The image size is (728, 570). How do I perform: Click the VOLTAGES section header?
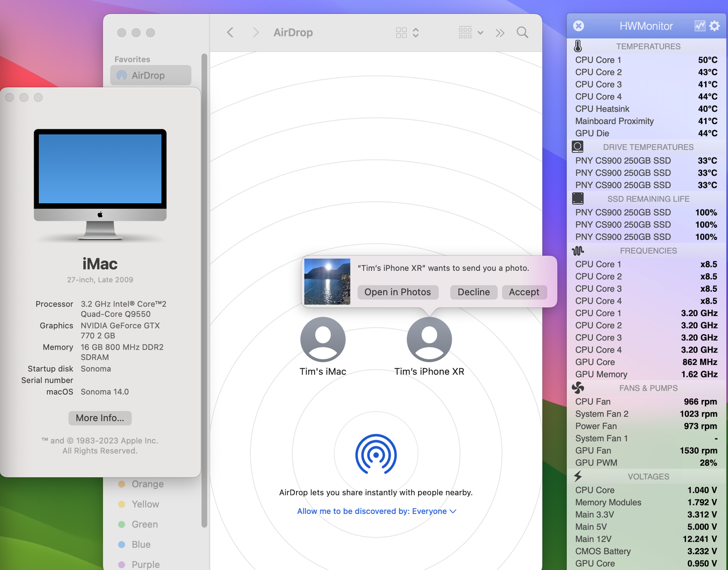(x=648, y=476)
